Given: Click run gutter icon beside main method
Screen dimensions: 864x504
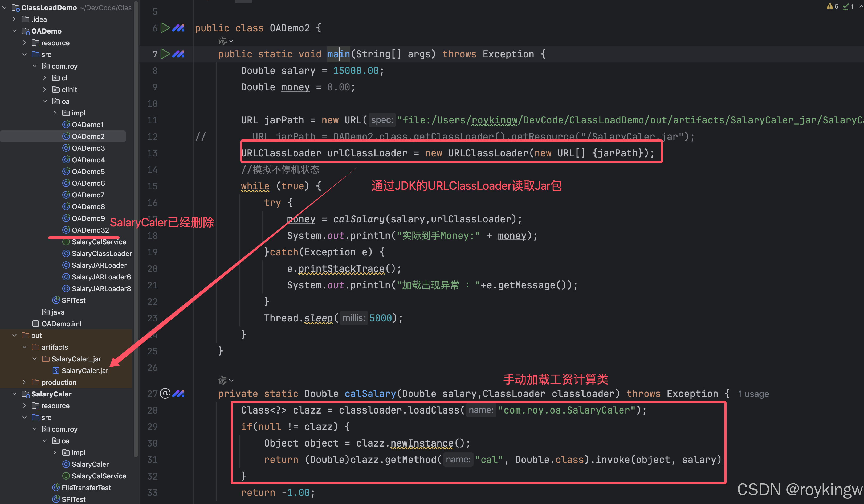Looking at the screenshot, I should coord(165,54).
